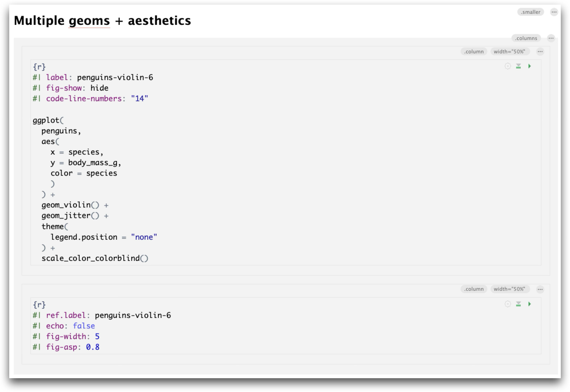Click width="50%" tag of first column
Image resolution: width=570 pixels, height=392 pixels.
tap(509, 52)
